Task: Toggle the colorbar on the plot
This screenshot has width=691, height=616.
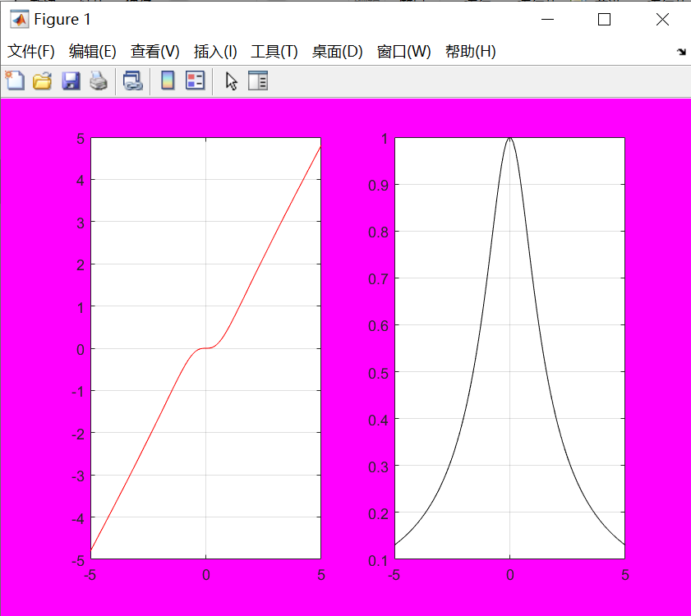Action: tap(167, 80)
